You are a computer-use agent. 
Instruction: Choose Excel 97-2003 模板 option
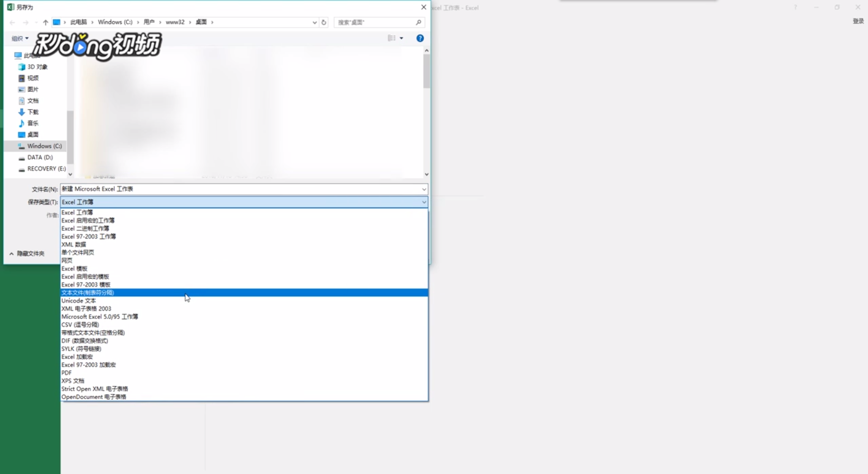pyautogui.click(x=244, y=285)
